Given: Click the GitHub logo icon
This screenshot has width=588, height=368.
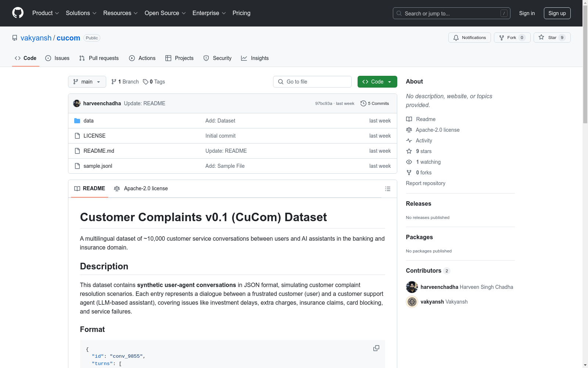Looking at the screenshot, I should tap(18, 13).
